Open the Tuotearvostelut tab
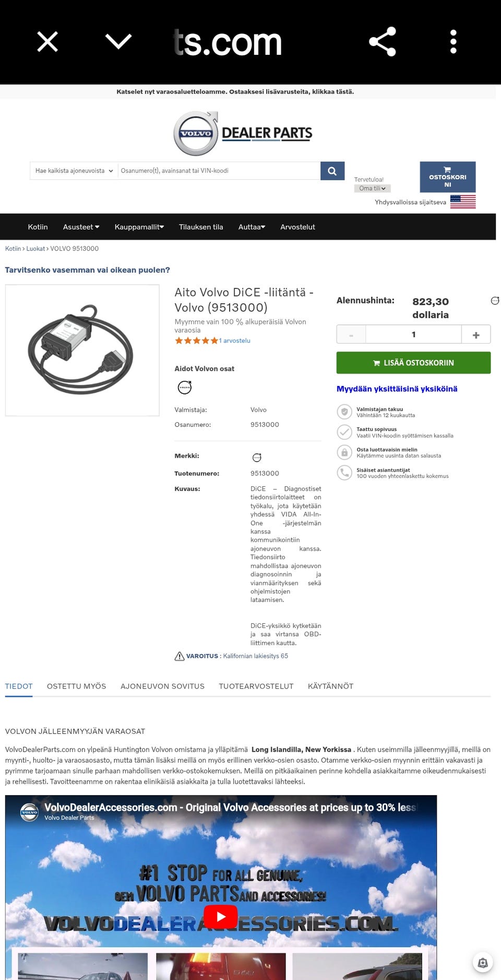 click(256, 686)
